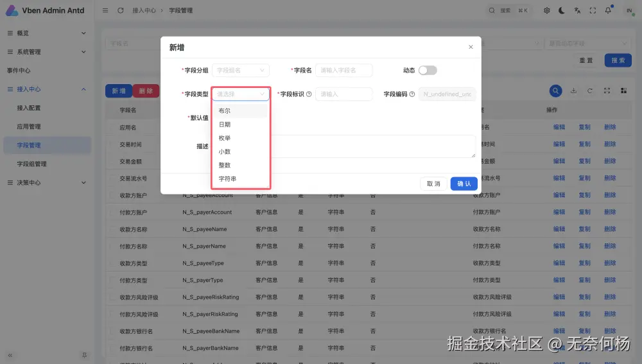
Task: Tick checkbox for 付款方名称 row
Action: (112, 247)
